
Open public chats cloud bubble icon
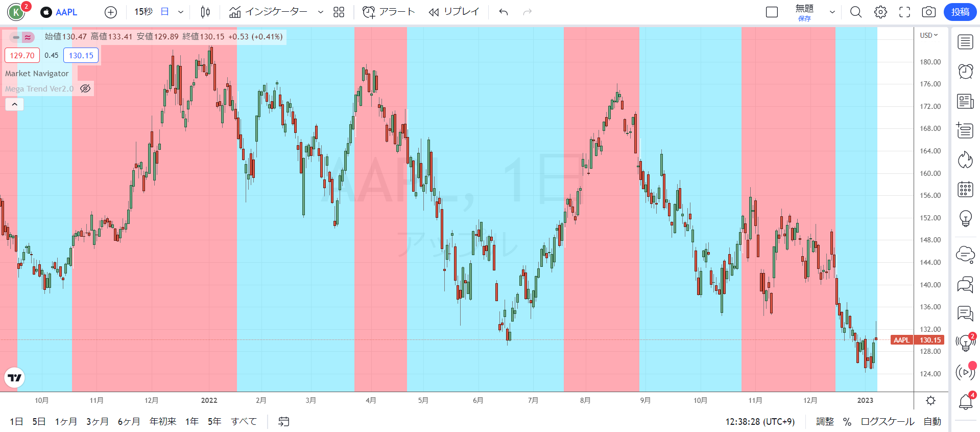965,254
